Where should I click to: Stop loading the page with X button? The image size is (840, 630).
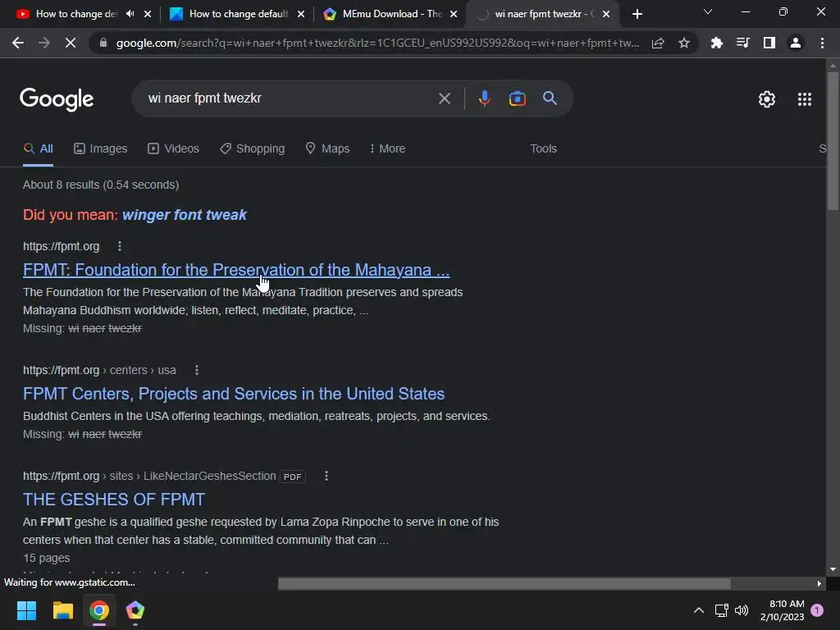(x=71, y=43)
